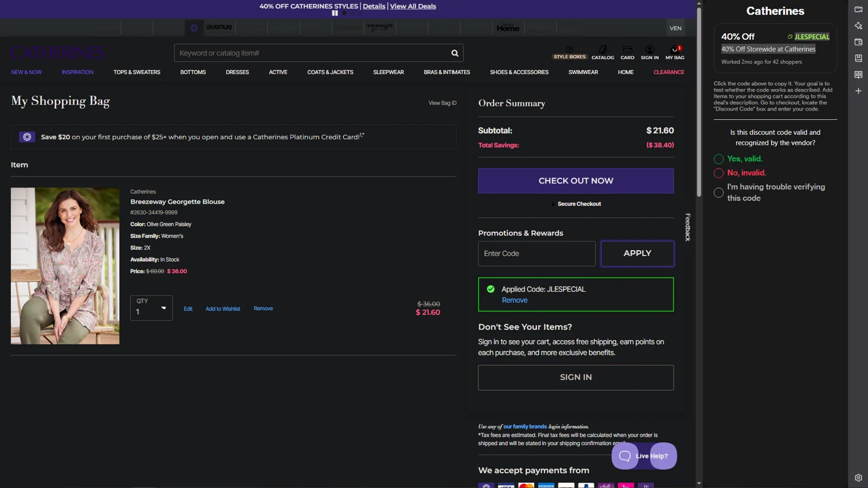Click the Platinum Credit Card offer icon
The height and width of the screenshot is (488, 868).
27,137
